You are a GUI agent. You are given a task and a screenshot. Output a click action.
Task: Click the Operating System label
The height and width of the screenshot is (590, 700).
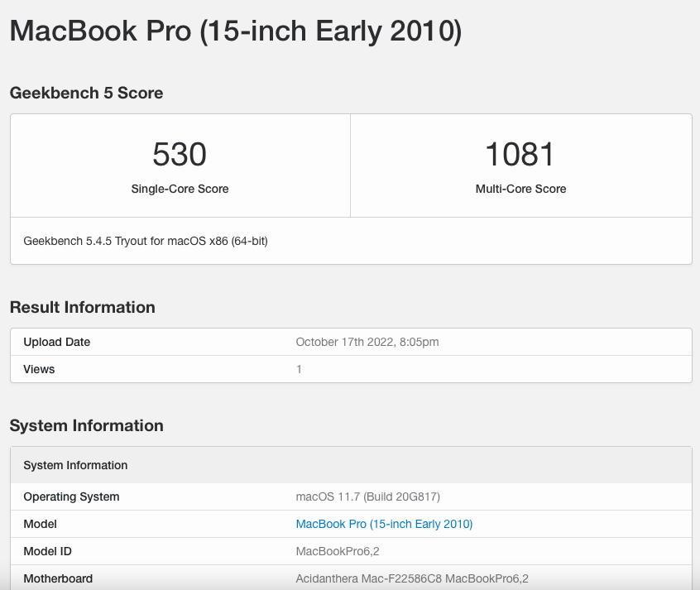point(71,496)
